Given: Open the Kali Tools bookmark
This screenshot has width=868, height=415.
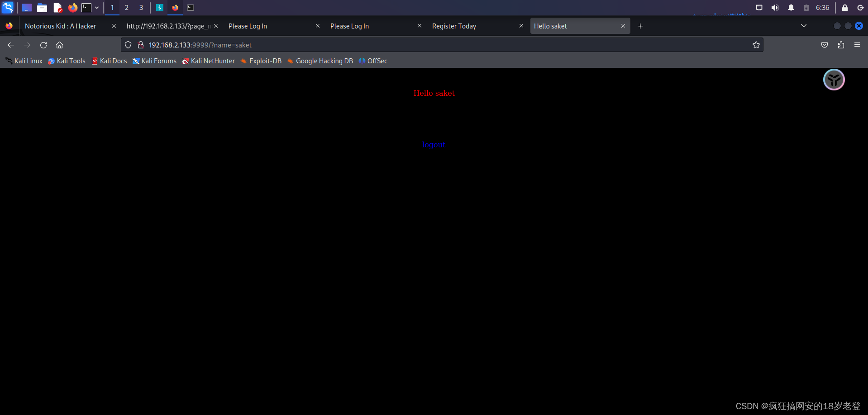Looking at the screenshot, I should point(67,61).
